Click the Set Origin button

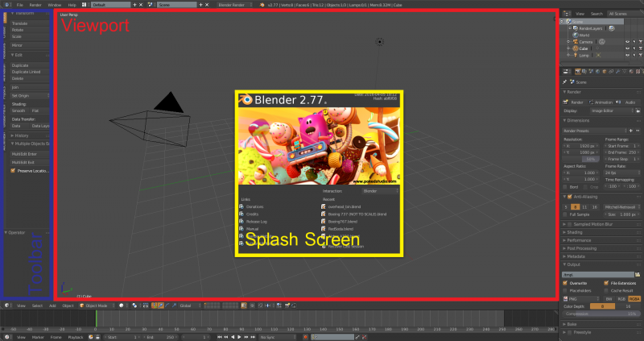tap(29, 95)
